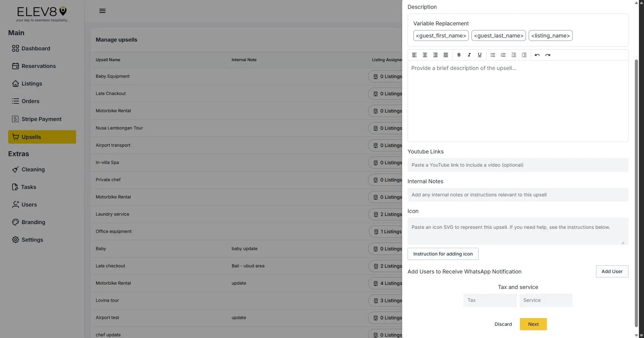Open Instruction for adding icon
The width and height of the screenshot is (644, 338).
pos(443,254)
